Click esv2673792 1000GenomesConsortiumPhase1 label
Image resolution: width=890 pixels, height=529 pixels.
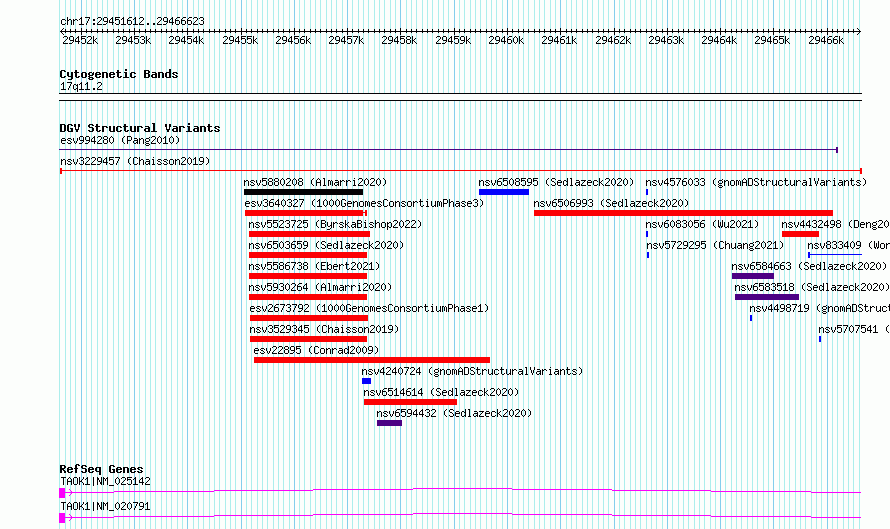coord(369,308)
